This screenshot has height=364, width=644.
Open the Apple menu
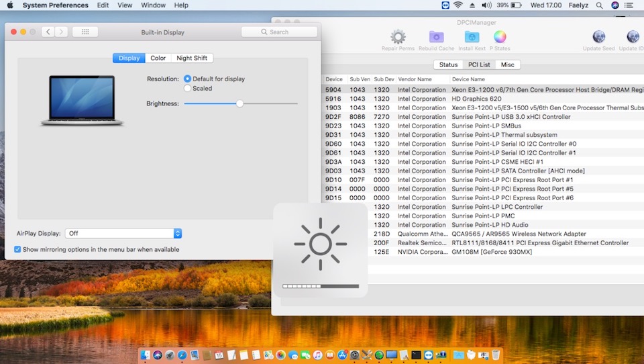(x=10, y=5)
